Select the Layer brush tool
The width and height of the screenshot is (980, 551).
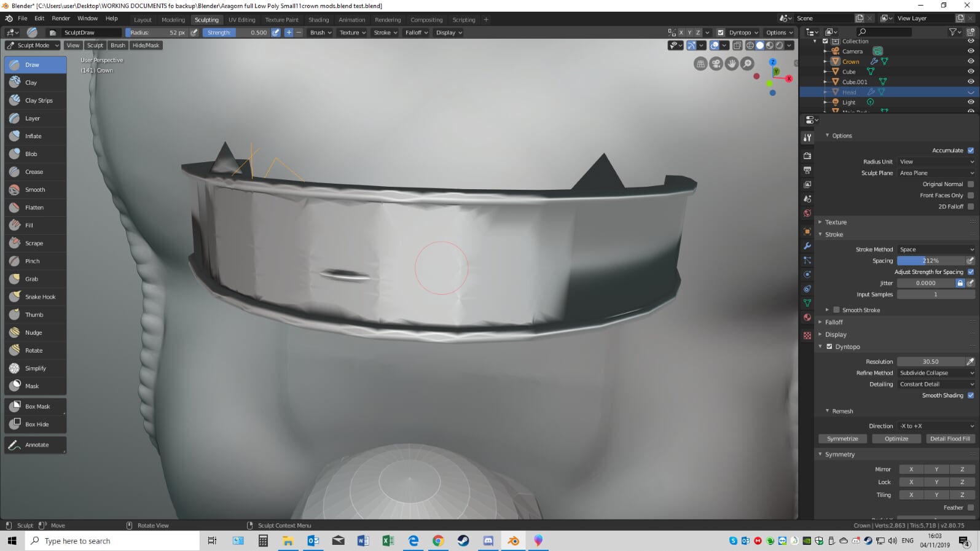point(36,118)
